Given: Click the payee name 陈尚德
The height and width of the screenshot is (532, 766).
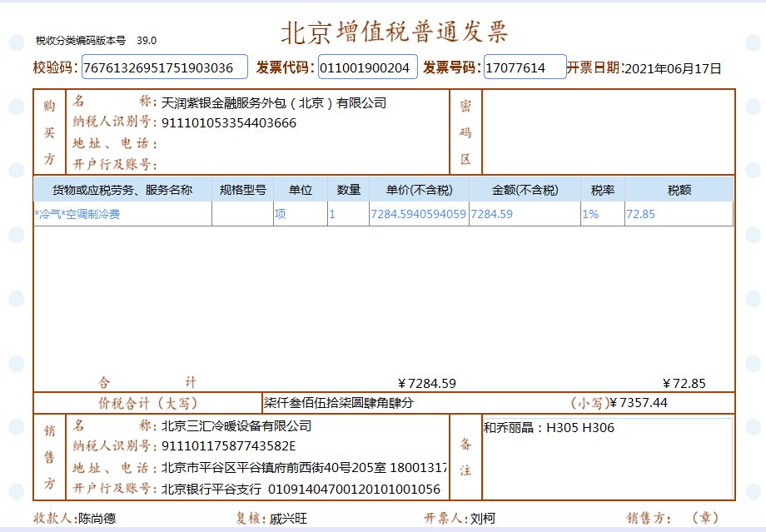Looking at the screenshot, I should 97,519.
